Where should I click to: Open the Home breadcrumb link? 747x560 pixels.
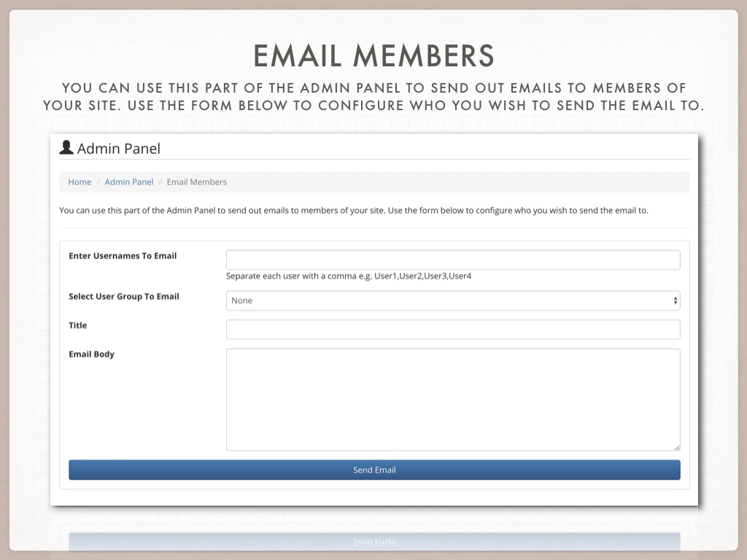click(x=80, y=182)
